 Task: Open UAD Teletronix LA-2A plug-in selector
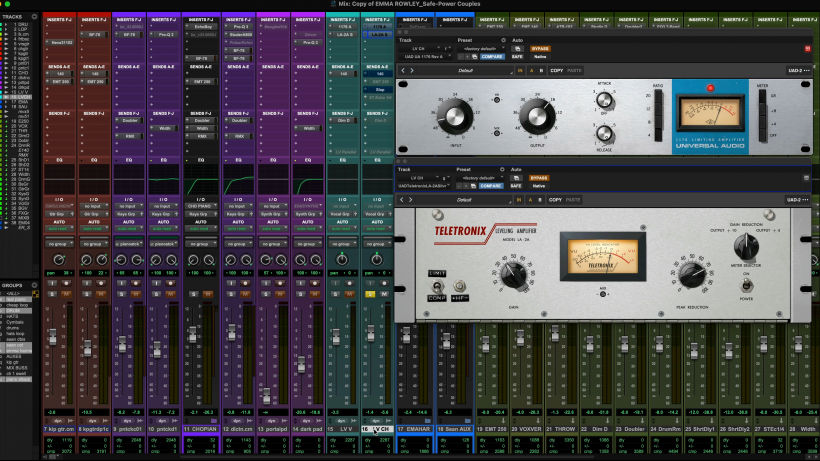(424, 186)
